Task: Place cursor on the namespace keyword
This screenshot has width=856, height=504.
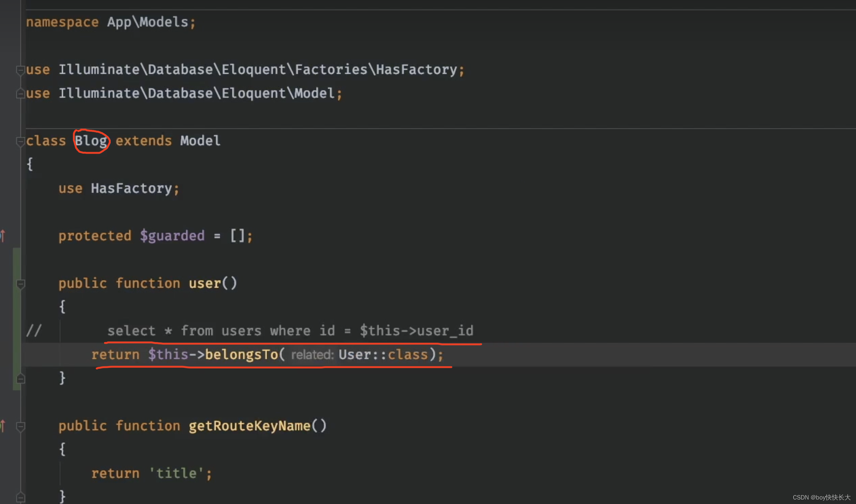Action: 62,22
